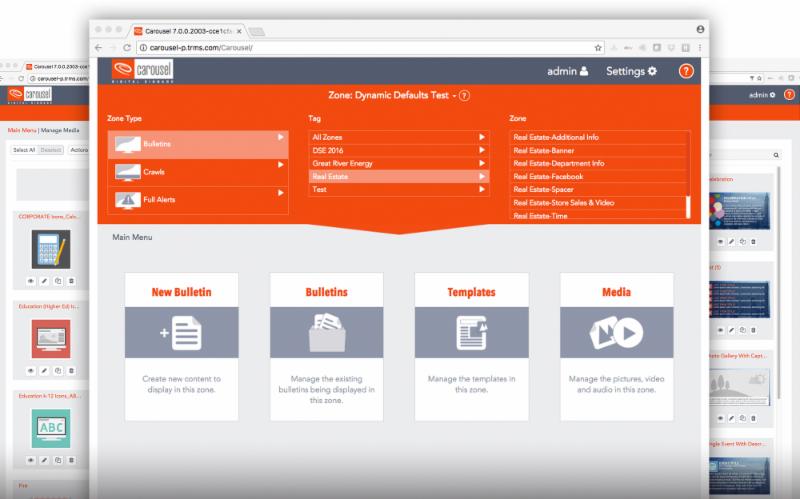Duplicate Education k-12 Icons item, left window
Screen dimensions: 800x499
58,460
